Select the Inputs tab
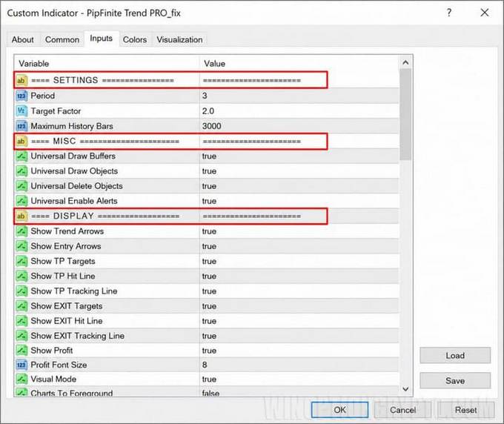 pyautogui.click(x=102, y=39)
